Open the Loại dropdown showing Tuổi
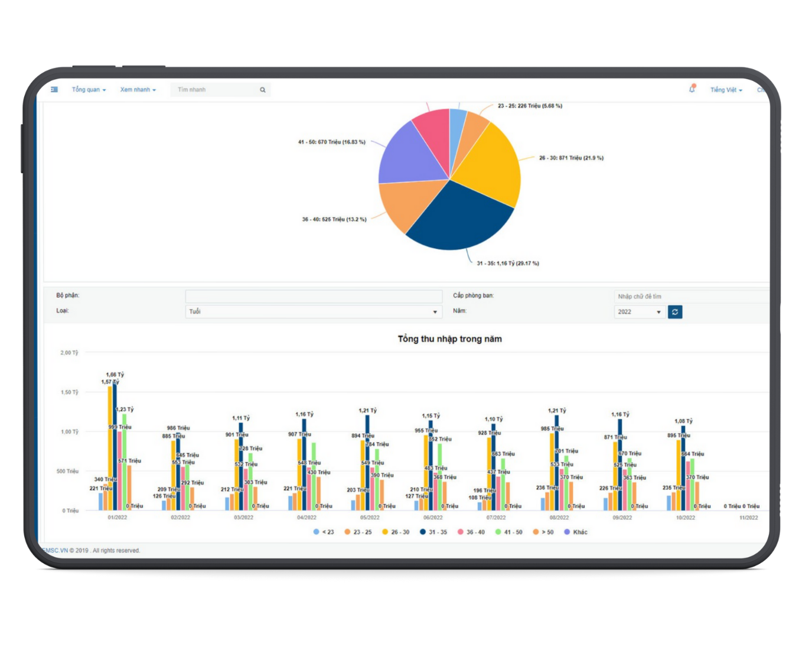The image size is (812, 650). [313, 311]
